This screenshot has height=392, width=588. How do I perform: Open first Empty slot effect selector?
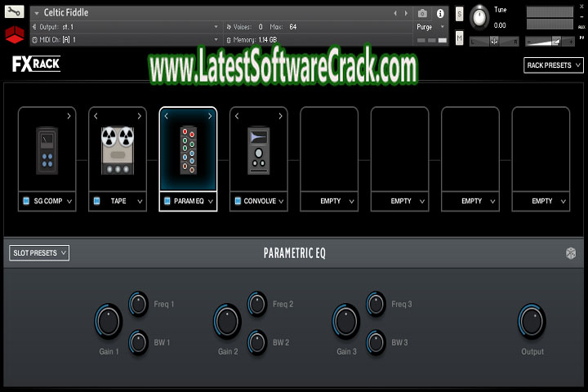[351, 202]
